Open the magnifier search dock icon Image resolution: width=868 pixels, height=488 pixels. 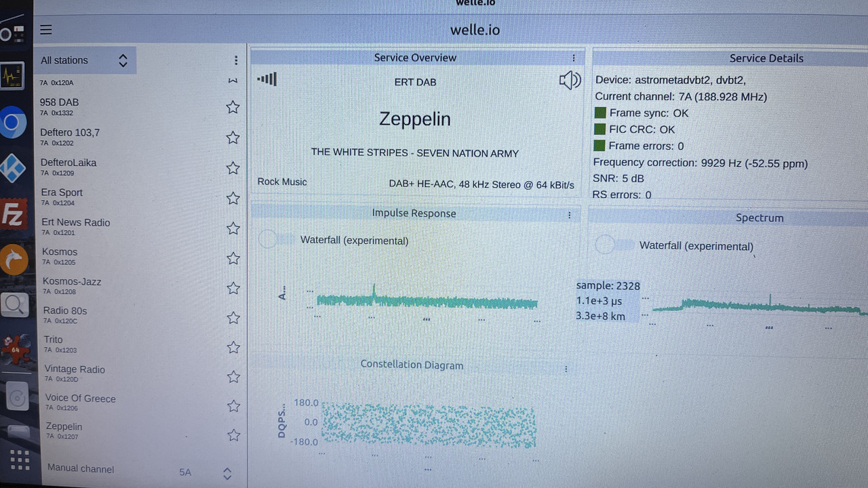[x=14, y=304]
